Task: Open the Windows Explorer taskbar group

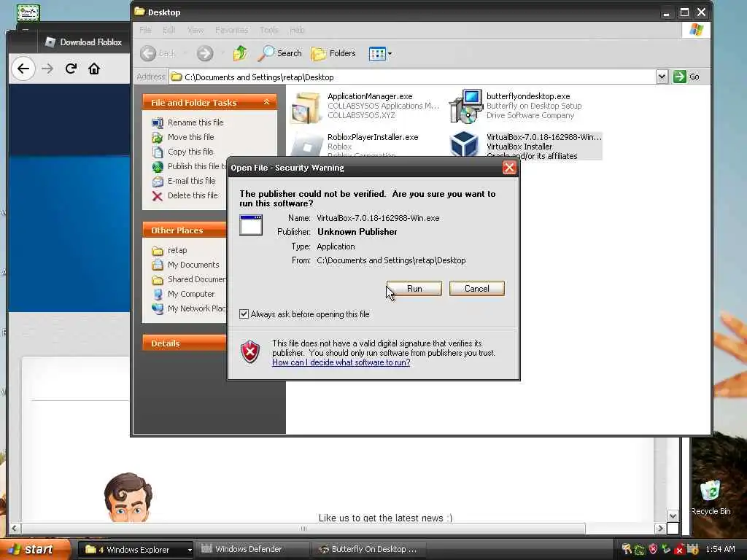Action: [136, 550]
